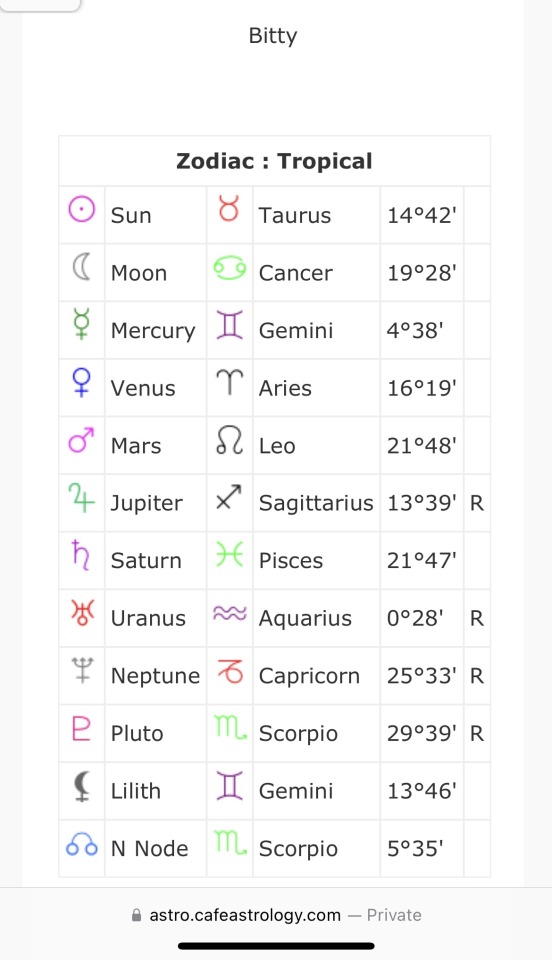This screenshot has height=960, width=552.
Task: Click the Saturn planet symbol
Action: point(80,555)
